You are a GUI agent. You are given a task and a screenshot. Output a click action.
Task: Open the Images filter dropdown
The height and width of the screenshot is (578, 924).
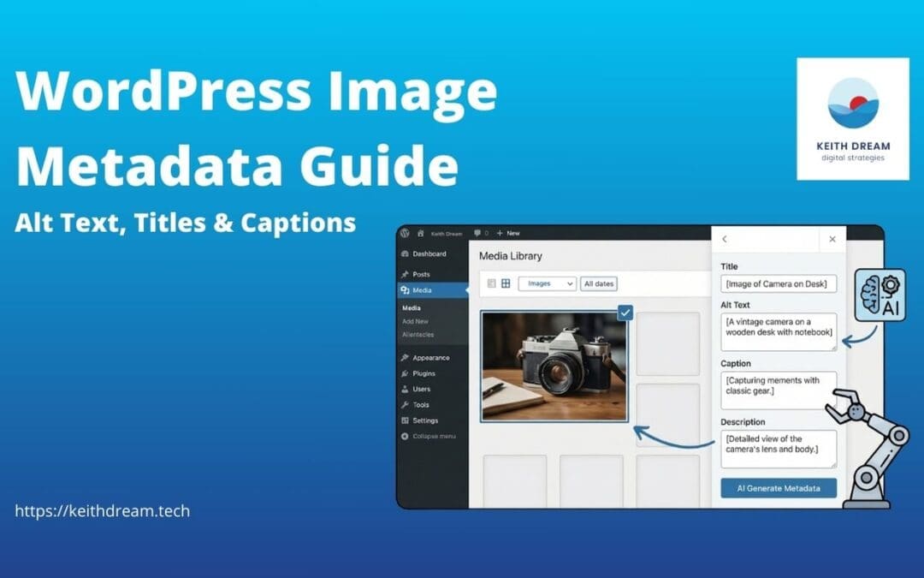pos(548,283)
